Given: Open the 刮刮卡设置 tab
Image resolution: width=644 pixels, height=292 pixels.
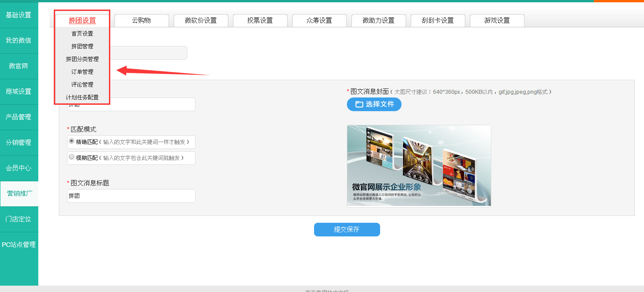Looking at the screenshot, I should (x=438, y=20).
